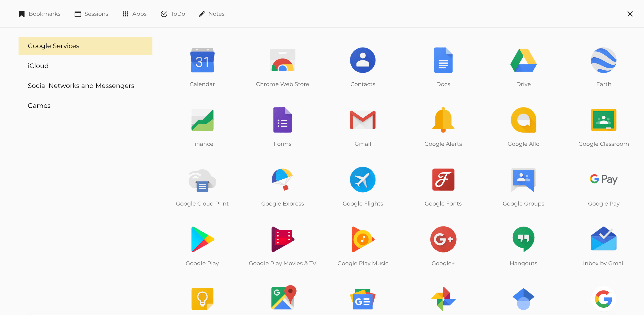Open the Sessions tab
Image resolution: width=644 pixels, height=315 pixels.
92,14
